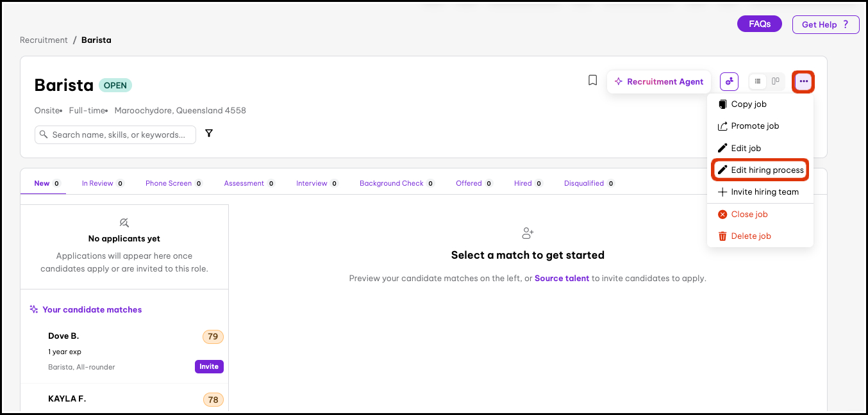The image size is (868, 415).
Task: Open the Assessment stage tab
Action: [249, 183]
